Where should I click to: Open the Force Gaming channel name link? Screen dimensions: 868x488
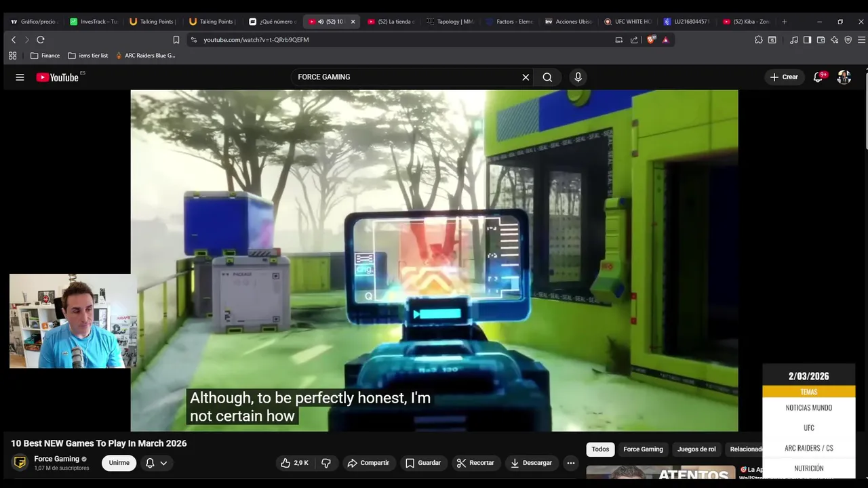[57, 459]
